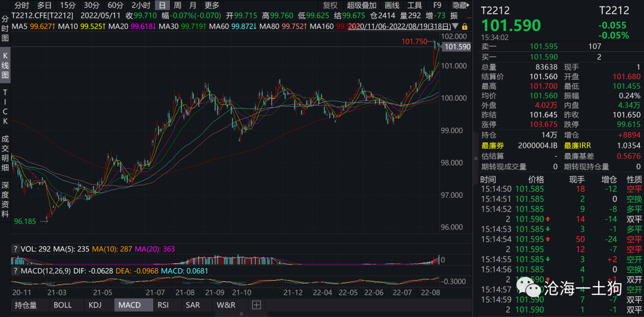This screenshot has height=317, width=644.
Task: Select the 2小时 period tab
Action: (x=141, y=5)
